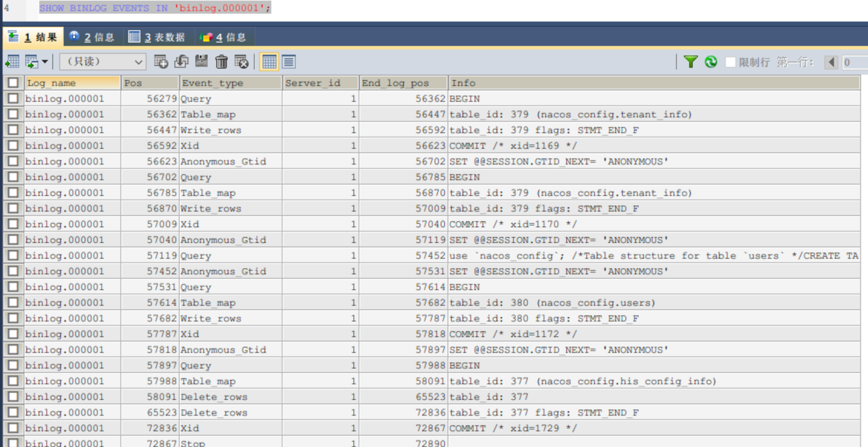Click the green refresh icon
Image resolution: width=868 pixels, height=447 pixels.
[x=711, y=62]
